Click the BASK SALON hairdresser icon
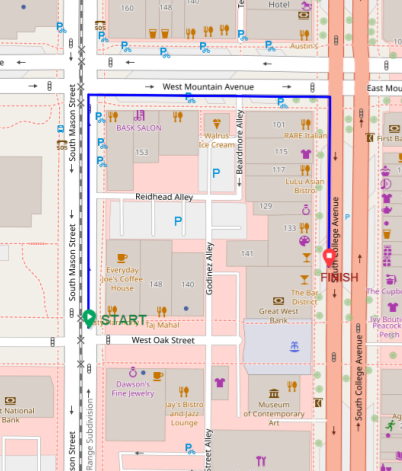Viewport: 402px width, 471px height. (139, 115)
